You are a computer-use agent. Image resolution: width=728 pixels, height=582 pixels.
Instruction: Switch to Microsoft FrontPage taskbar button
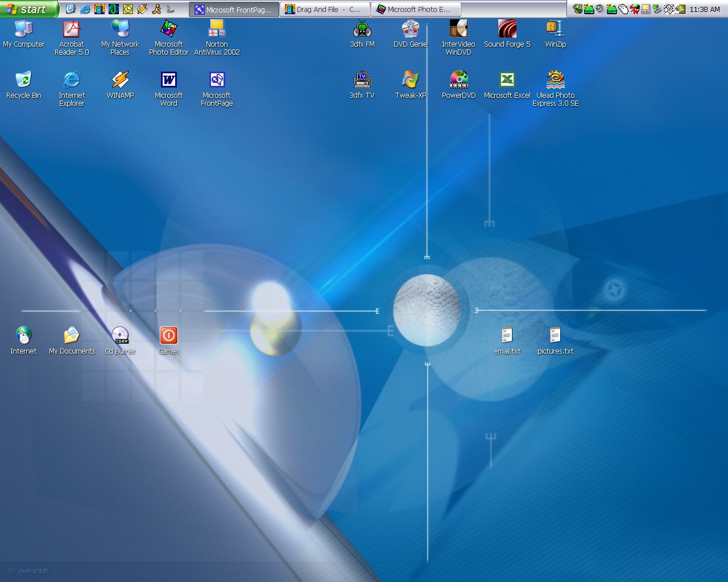[x=234, y=9]
